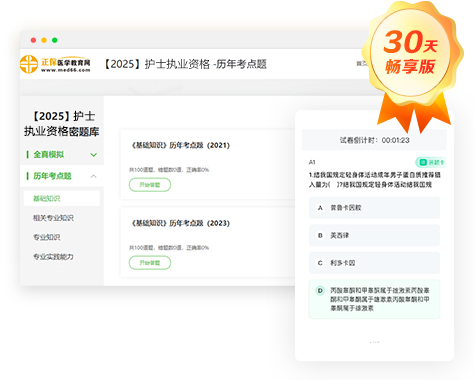Select 专业知识 in the sidebar

coord(47,237)
